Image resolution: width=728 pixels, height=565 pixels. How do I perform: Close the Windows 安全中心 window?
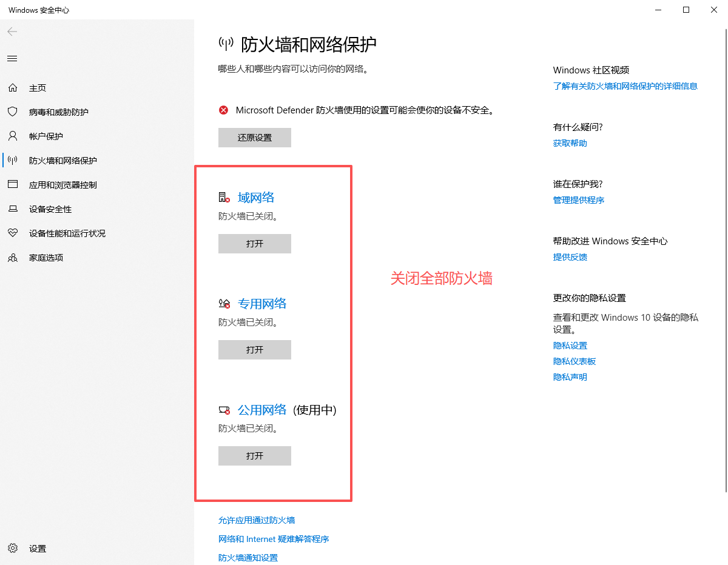click(x=714, y=10)
